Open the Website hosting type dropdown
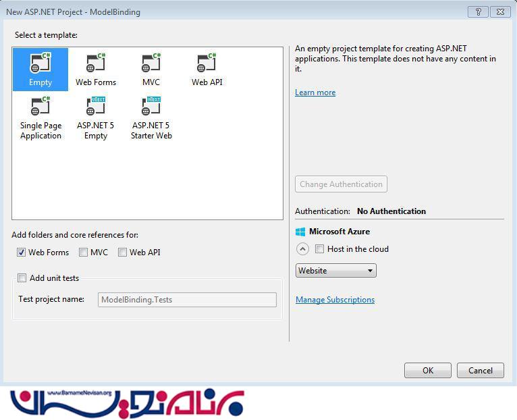 (336, 271)
